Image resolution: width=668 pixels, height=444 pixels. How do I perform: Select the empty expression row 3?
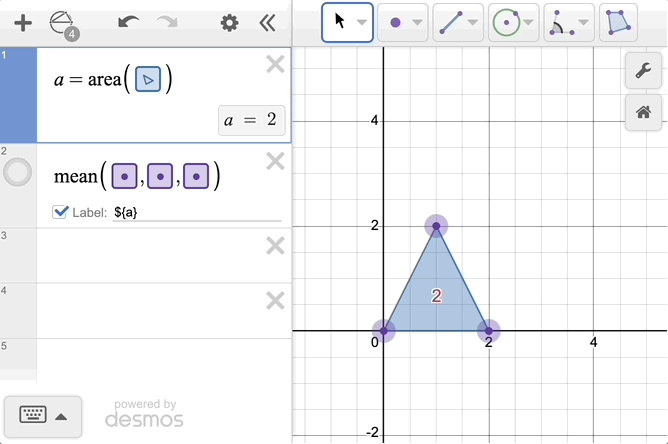(150, 255)
